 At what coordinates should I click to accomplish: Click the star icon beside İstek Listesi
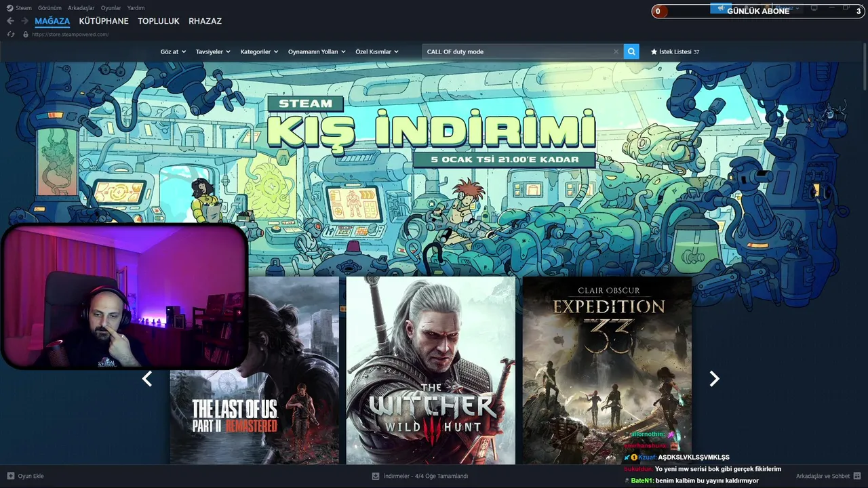[654, 52]
